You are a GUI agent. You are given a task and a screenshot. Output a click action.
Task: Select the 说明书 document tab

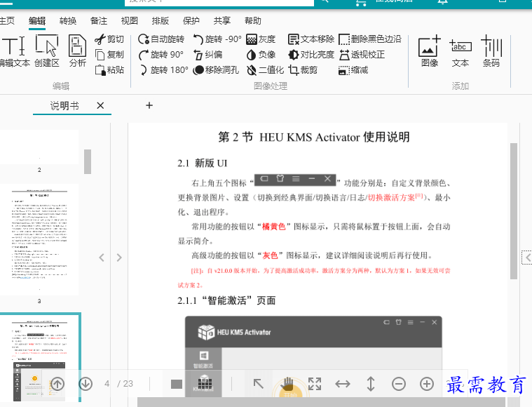[64, 106]
